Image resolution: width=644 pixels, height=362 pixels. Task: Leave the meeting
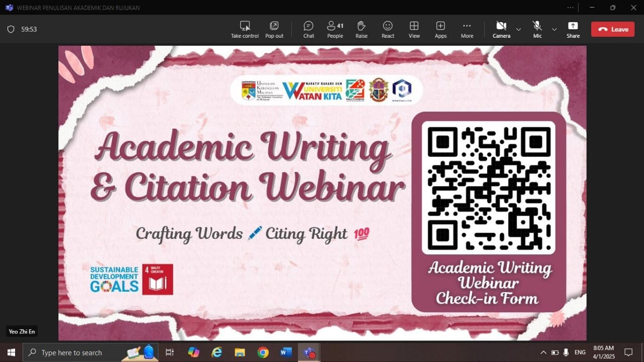pyautogui.click(x=612, y=29)
